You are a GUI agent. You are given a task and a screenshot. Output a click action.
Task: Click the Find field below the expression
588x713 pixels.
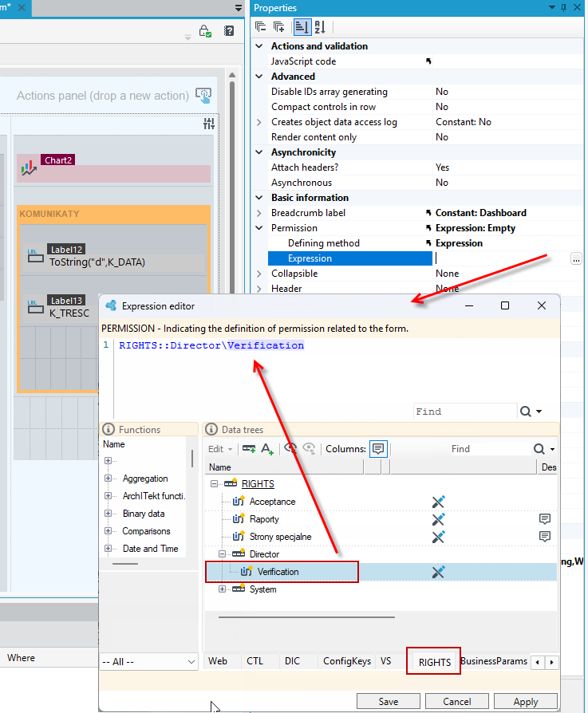[x=465, y=412]
